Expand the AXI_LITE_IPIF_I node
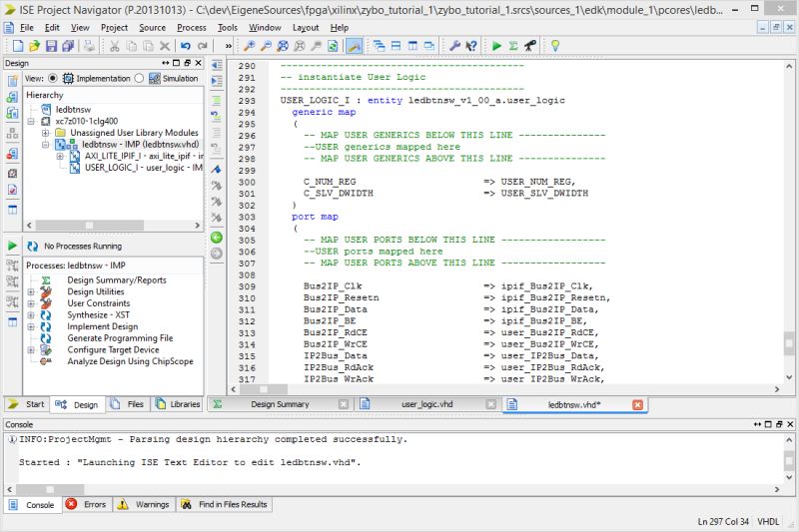 [x=60, y=157]
